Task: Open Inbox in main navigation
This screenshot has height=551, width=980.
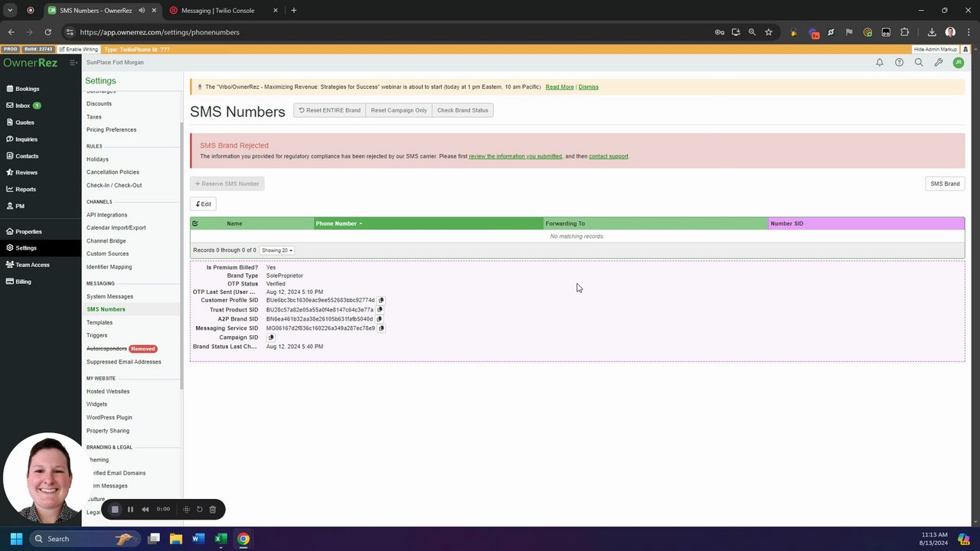Action: pos(23,106)
